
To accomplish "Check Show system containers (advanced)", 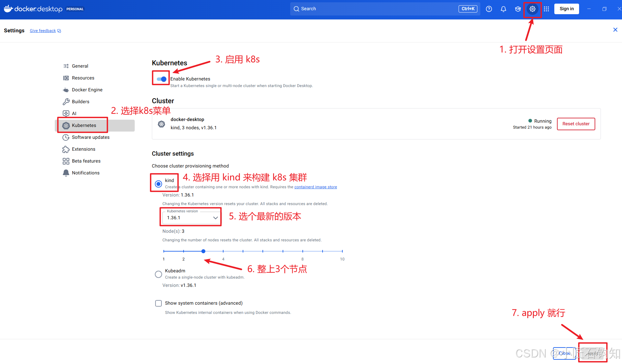I will click(x=158, y=303).
